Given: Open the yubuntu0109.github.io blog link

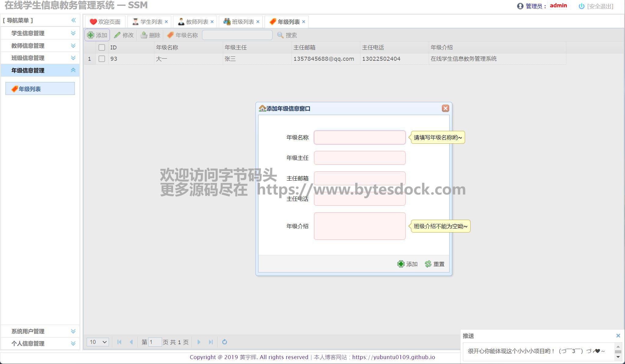Looking at the screenshot, I should (x=393, y=357).
